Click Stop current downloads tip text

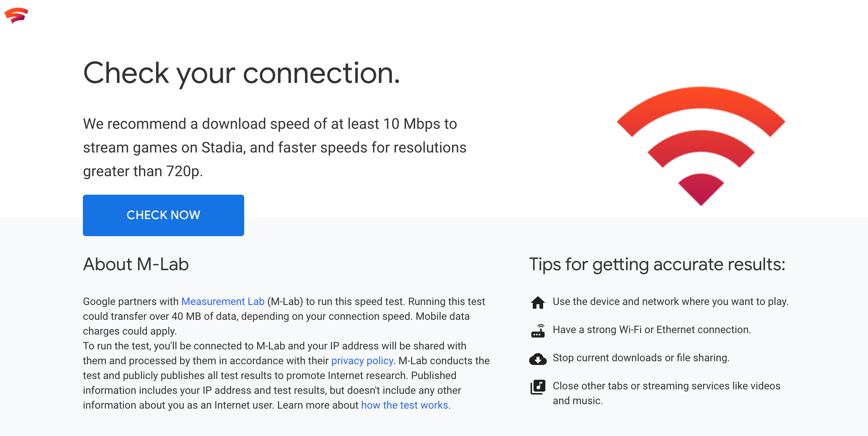(x=641, y=358)
